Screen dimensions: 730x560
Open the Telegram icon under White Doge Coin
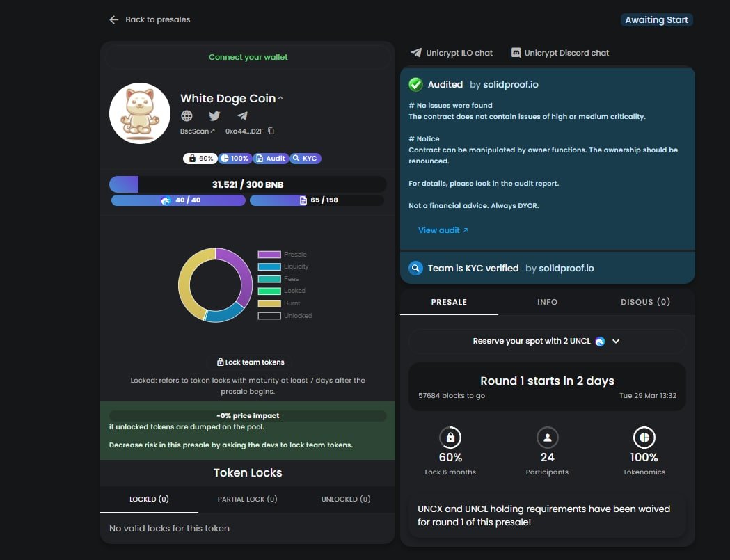(x=242, y=115)
